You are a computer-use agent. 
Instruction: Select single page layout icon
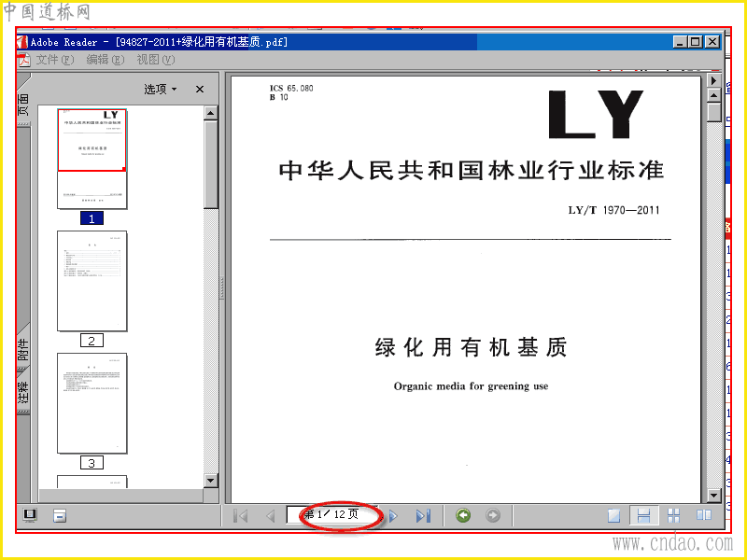pyautogui.click(x=613, y=515)
